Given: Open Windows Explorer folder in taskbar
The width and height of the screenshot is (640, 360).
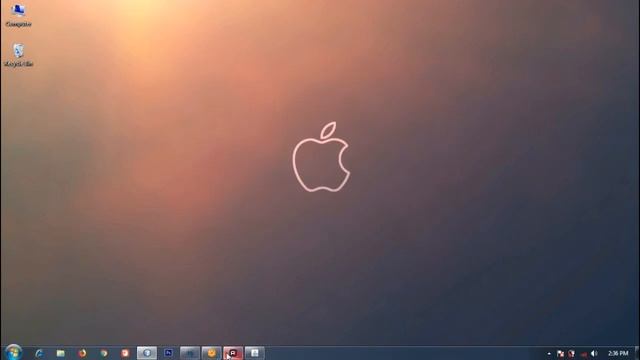Looking at the screenshot, I should point(61,353).
